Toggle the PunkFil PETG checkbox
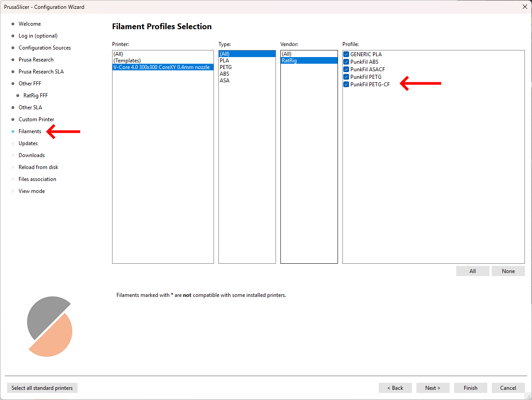 click(x=346, y=77)
